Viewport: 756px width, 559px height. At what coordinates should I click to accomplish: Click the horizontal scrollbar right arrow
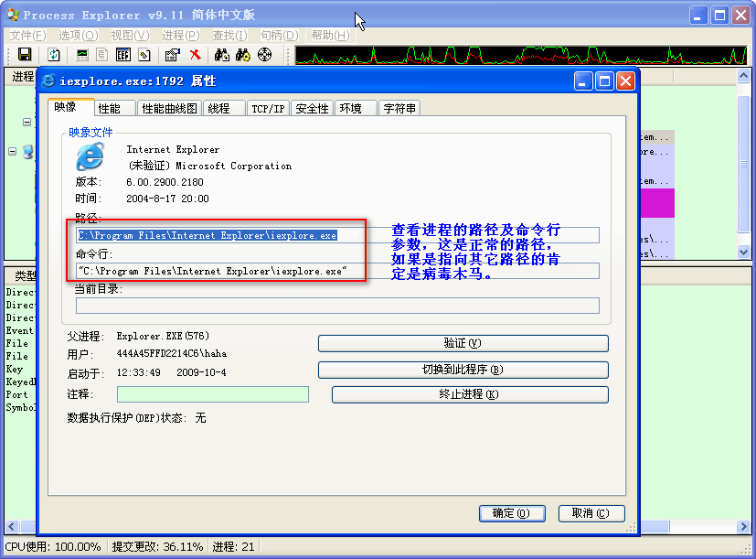[x=743, y=526]
